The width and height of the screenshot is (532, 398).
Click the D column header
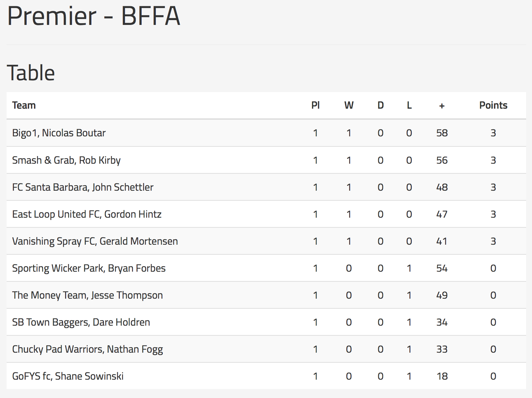pyautogui.click(x=380, y=105)
